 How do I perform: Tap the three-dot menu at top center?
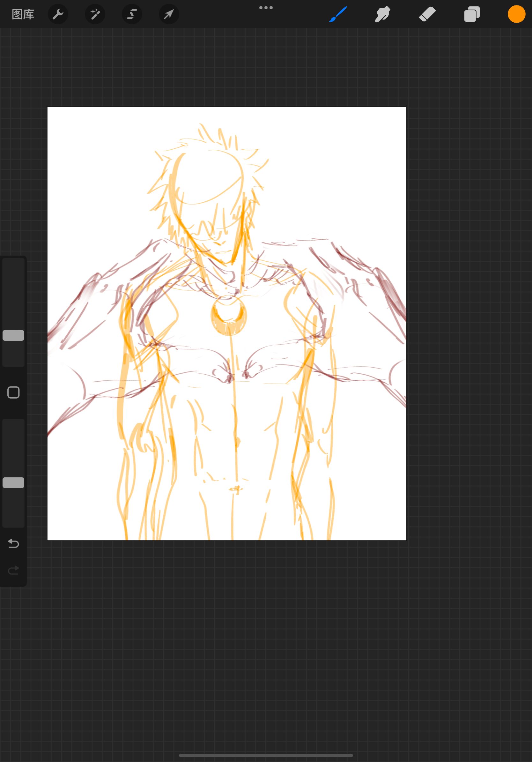(x=266, y=8)
